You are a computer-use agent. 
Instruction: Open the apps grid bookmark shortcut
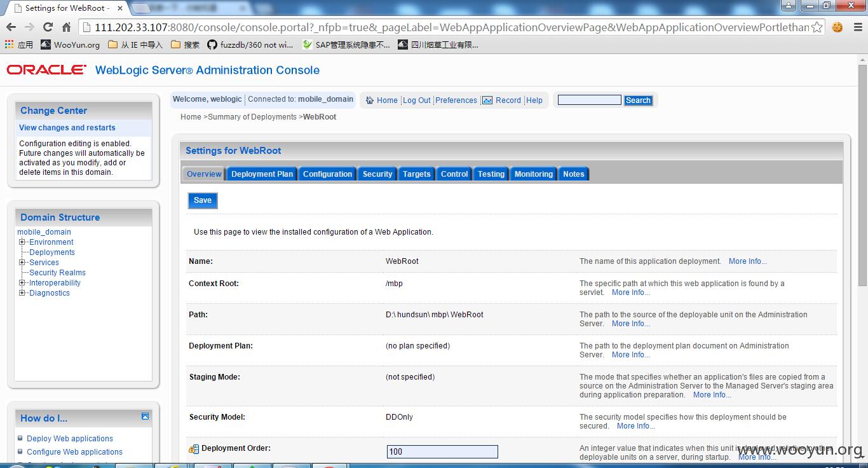point(18,45)
